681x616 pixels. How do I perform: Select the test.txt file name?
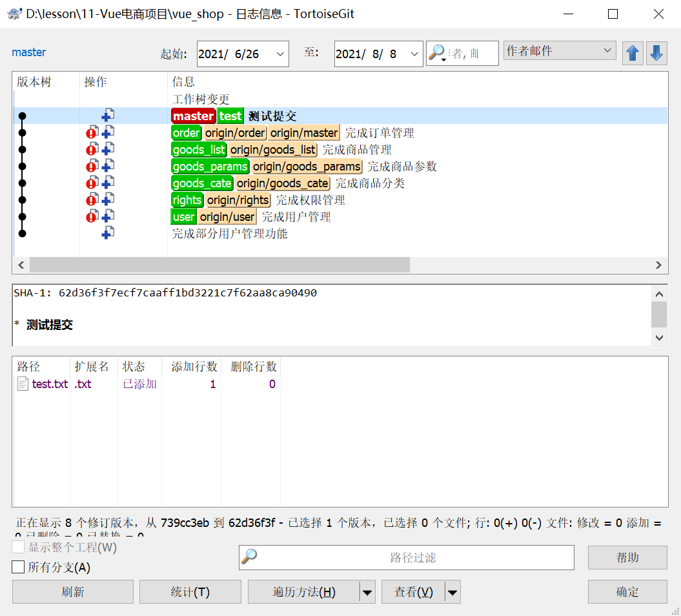50,384
